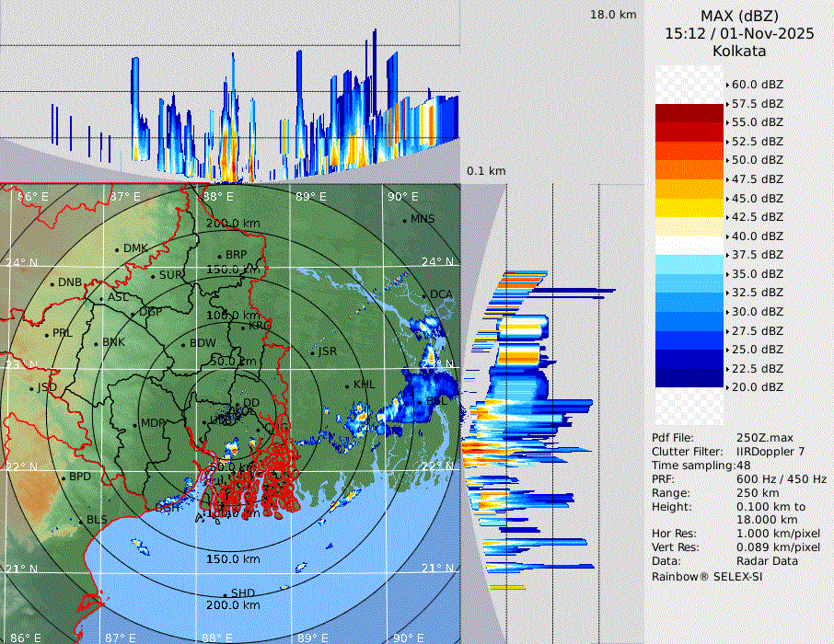Click the arrow tick beside 20.0 dBZ

click(x=727, y=387)
